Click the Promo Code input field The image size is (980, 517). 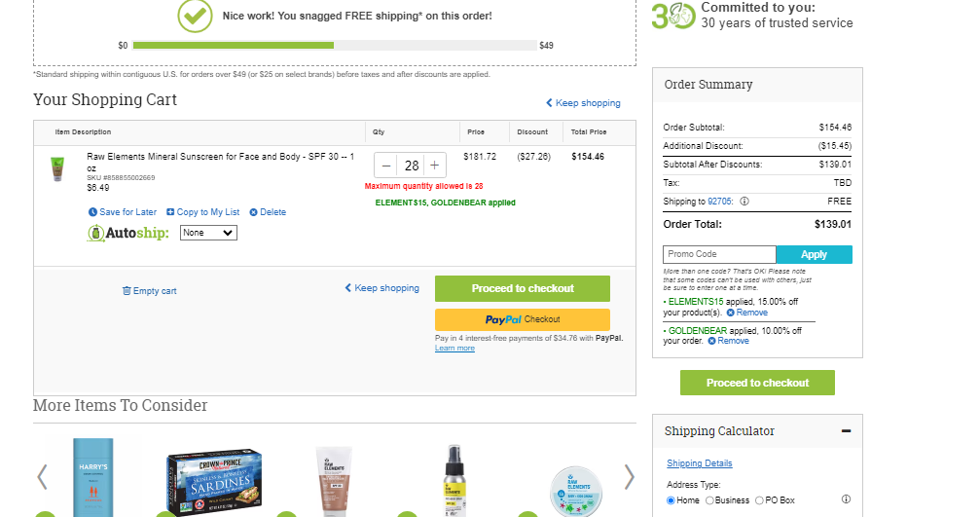coord(719,254)
